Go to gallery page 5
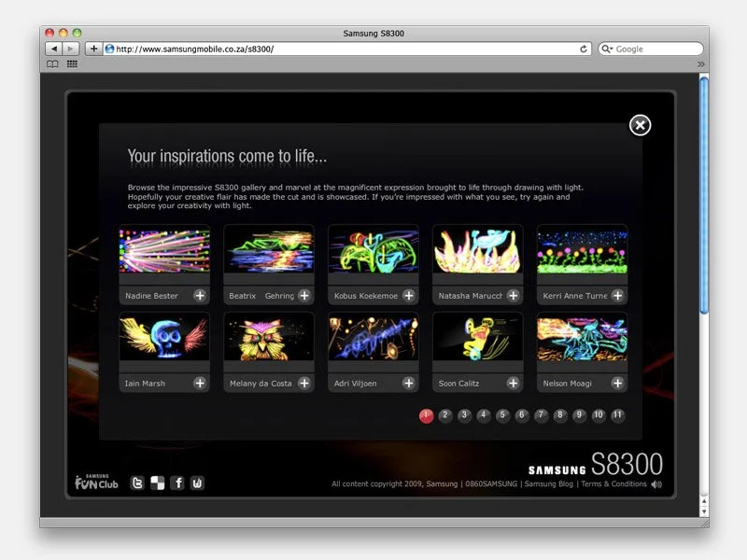The width and height of the screenshot is (747, 560). pyautogui.click(x=502, y=415)
